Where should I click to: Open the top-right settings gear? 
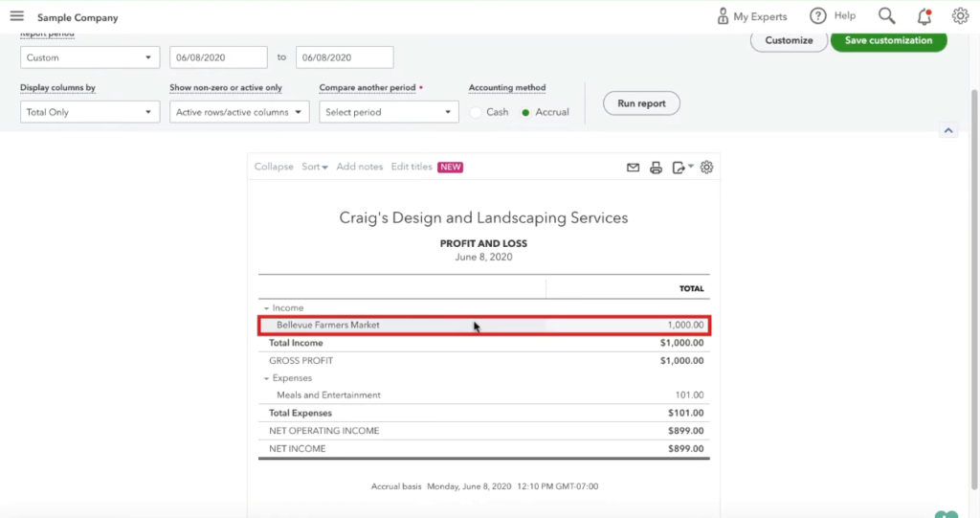coord(960,16)
